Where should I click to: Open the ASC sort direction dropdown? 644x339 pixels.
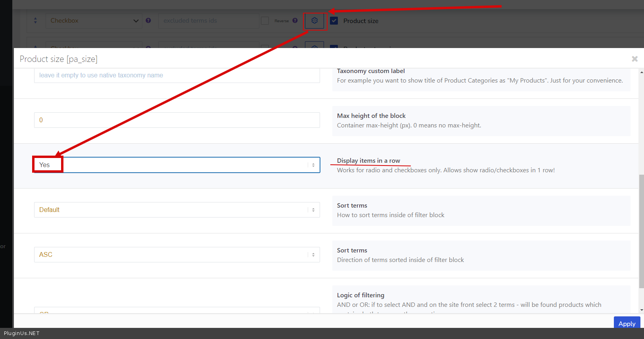pos(177,254)
